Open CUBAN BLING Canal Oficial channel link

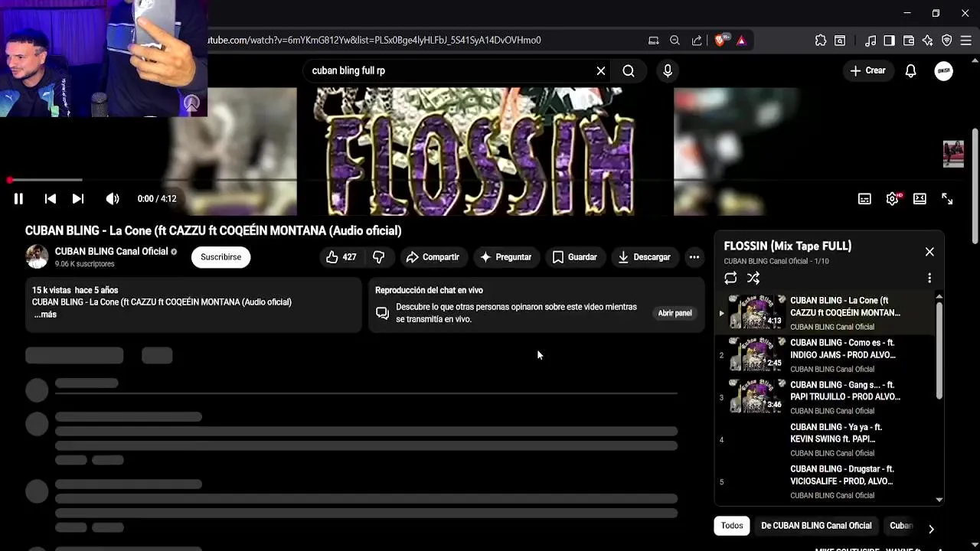click(x=111, y=252)
